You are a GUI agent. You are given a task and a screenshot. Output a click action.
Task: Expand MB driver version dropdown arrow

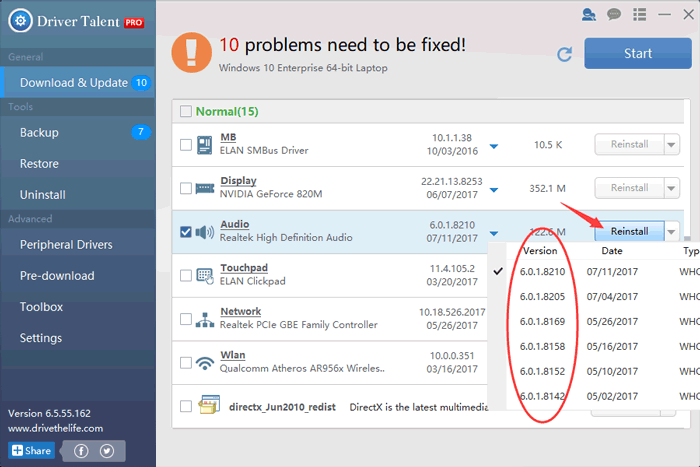(494, 146)
